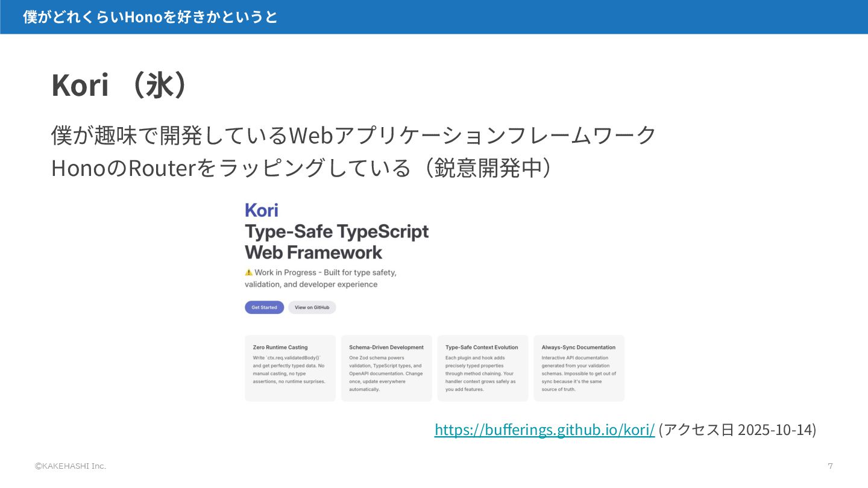
Task: Click the View on GitHub button
Action: coord(312,307)
